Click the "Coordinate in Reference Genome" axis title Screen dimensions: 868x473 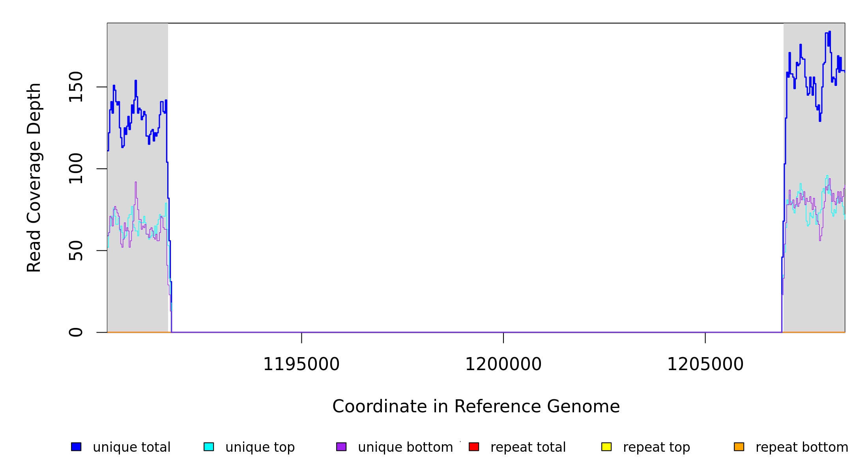(476, 407)
